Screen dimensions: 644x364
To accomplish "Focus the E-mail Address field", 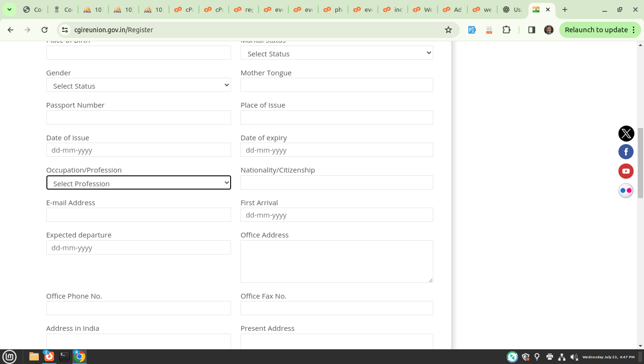I will [138, 215].
